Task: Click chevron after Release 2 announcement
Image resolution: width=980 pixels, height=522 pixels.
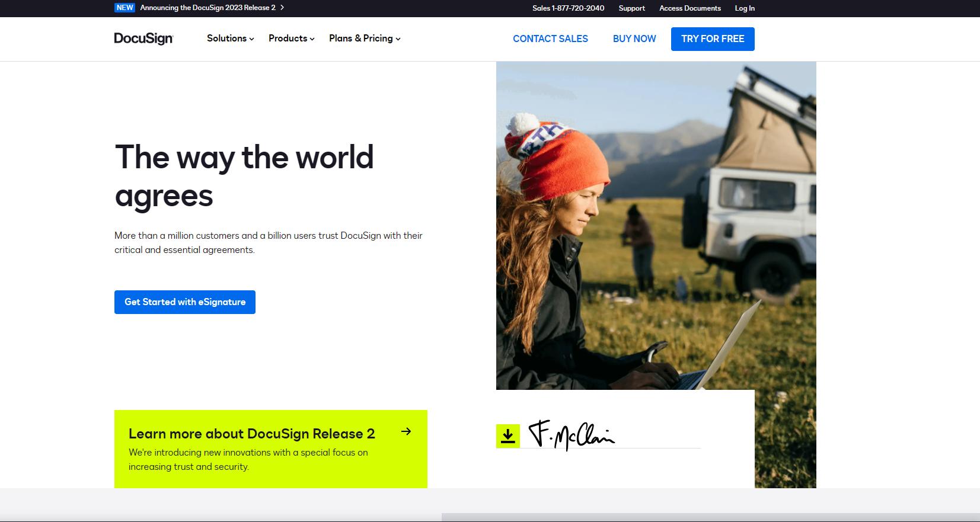Action: [282, 8]
